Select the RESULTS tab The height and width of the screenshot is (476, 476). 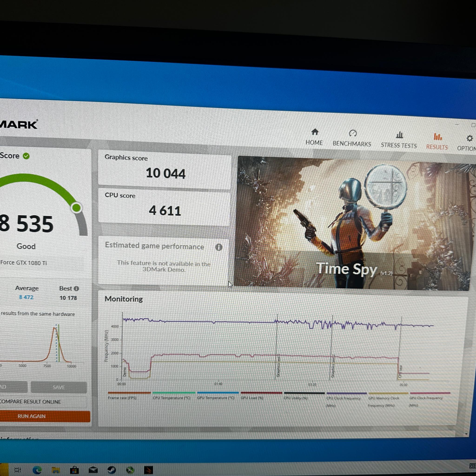pos(437,141)
